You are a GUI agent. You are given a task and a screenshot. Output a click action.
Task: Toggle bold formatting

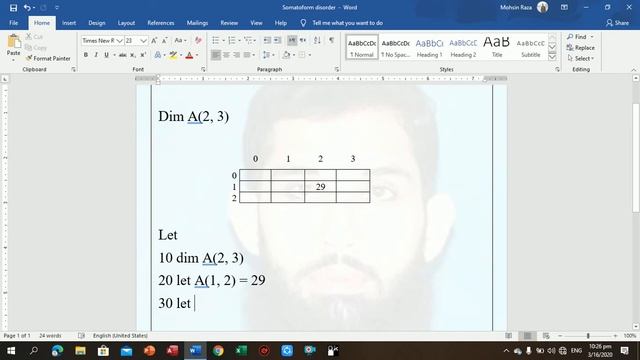86,55
